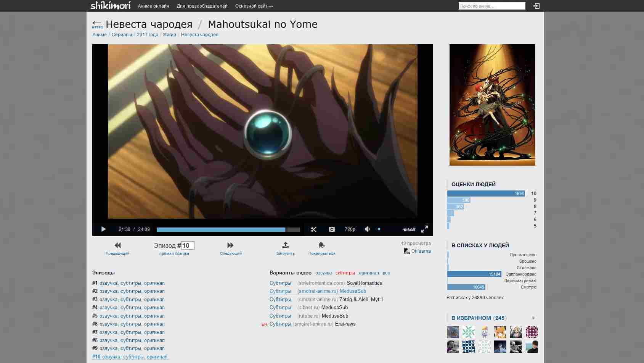
Task: Open Ohisama's profile link
Action: [x=421, y=251]
